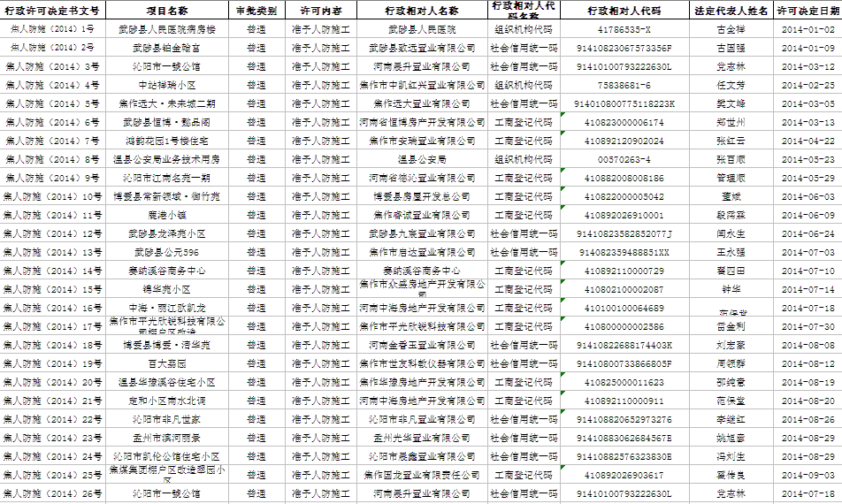
Task: Click the 行政相对人代码 column header
Action: (624, 10)
